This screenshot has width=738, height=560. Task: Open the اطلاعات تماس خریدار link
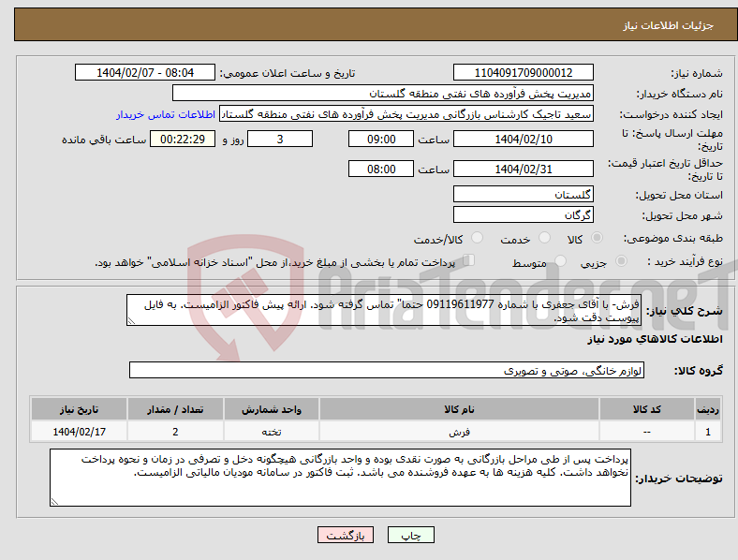click(166, 114)
